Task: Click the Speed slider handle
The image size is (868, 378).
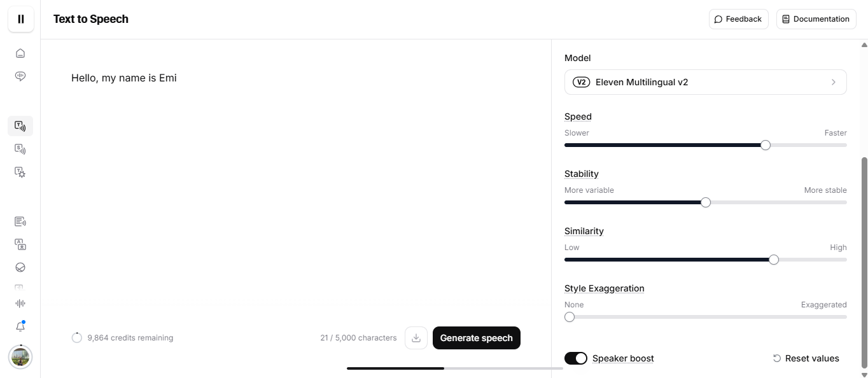Action: (766, 145)
